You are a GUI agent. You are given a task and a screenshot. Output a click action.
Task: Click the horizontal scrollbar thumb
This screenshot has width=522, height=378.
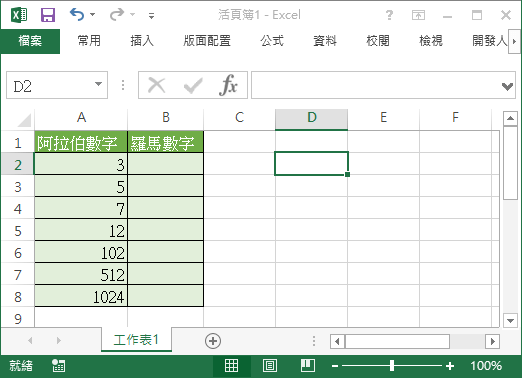click(397, 341)
